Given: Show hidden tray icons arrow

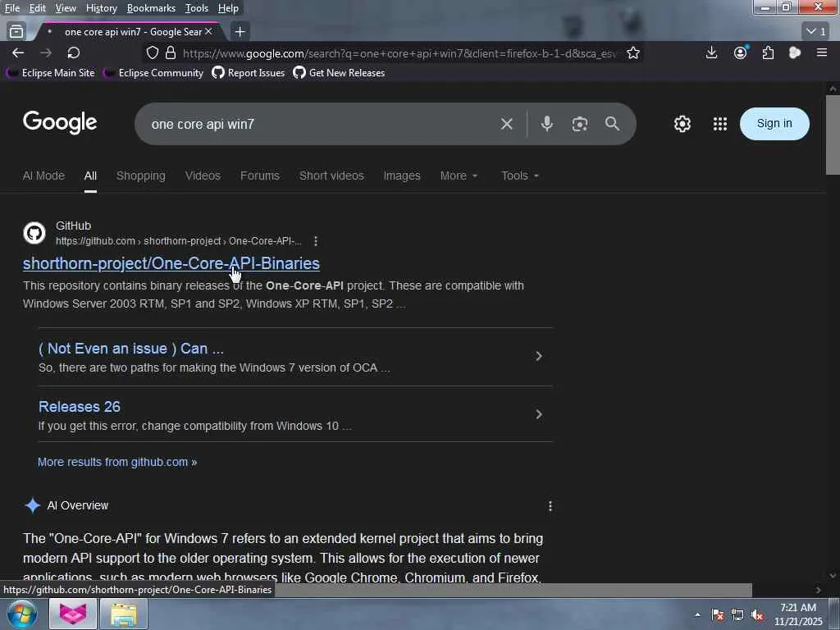Looking at the screenshot, I should (697, 615).
